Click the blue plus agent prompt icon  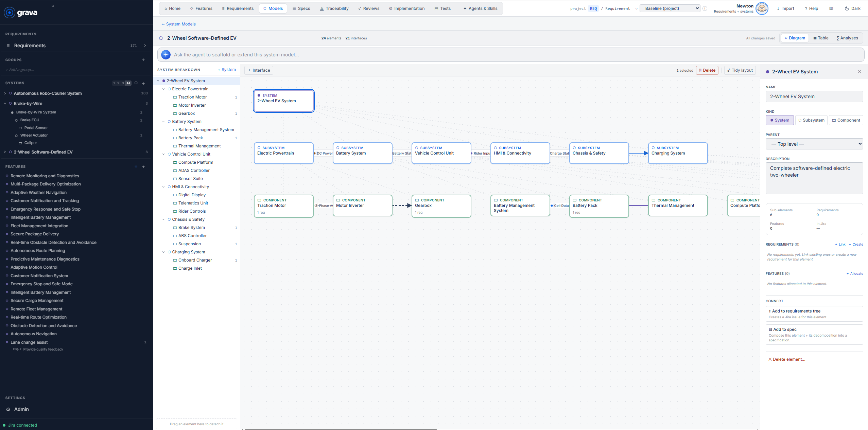[166, 55]
